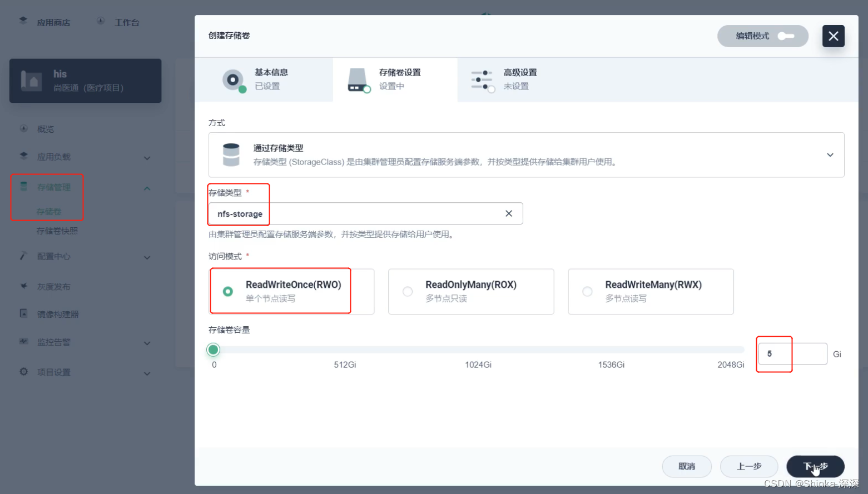Click the 下一步 next step button
The image size is (868, 494).
point(815,466)
